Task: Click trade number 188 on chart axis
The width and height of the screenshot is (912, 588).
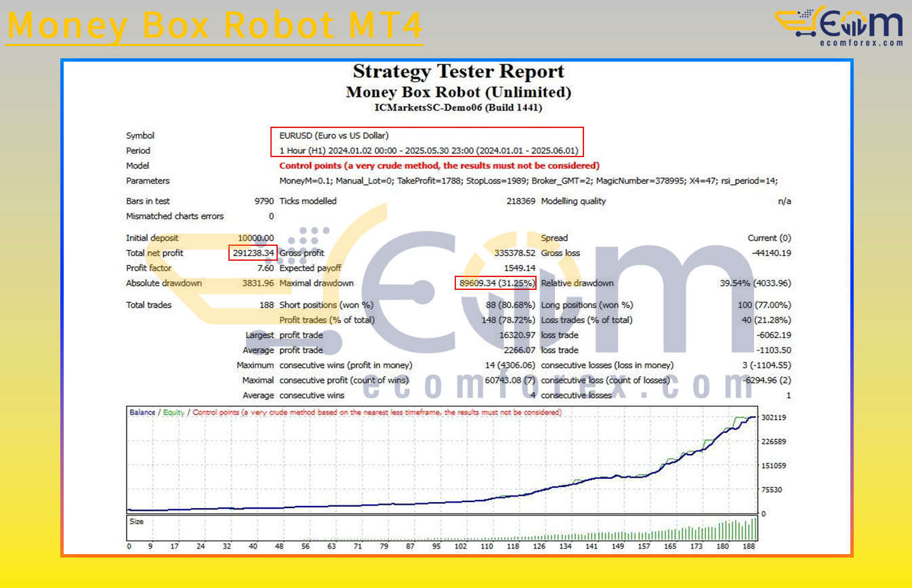Action: pos(749,546)
